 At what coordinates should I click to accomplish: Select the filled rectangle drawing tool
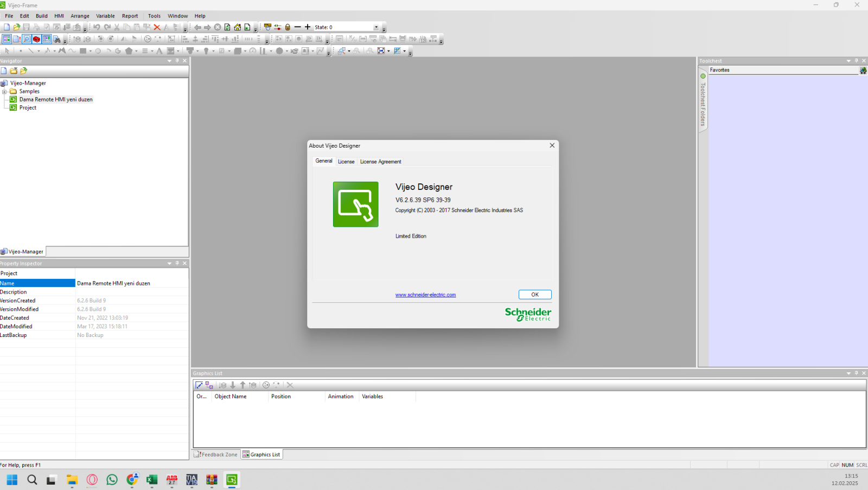point(83,51)
